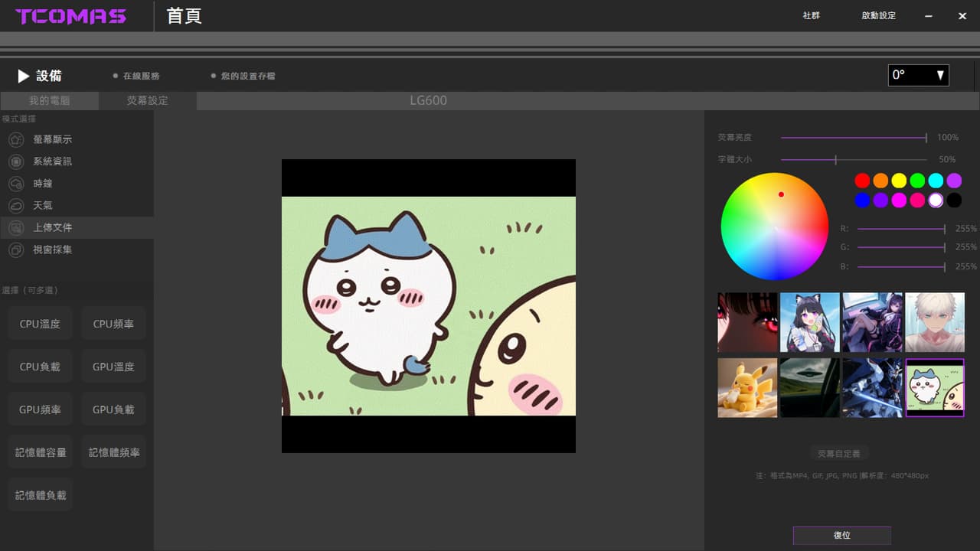Choose the hot pink color swatch
Screen dimensions: 980x551
tap(917, 201)
